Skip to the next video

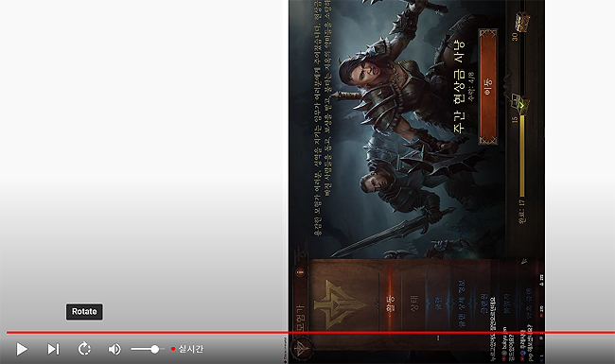tap(53, 349)
